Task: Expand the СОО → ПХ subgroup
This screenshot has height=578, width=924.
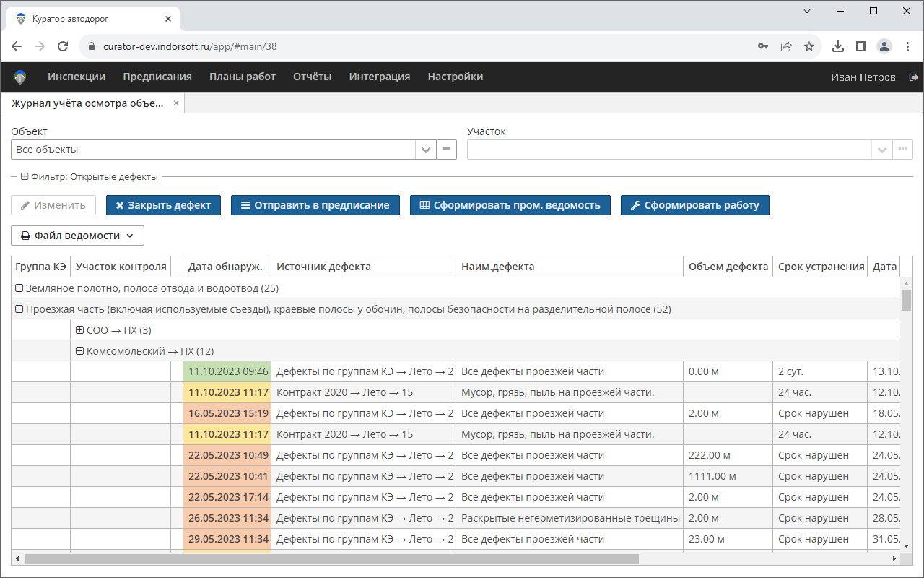Action: point(80,330)
